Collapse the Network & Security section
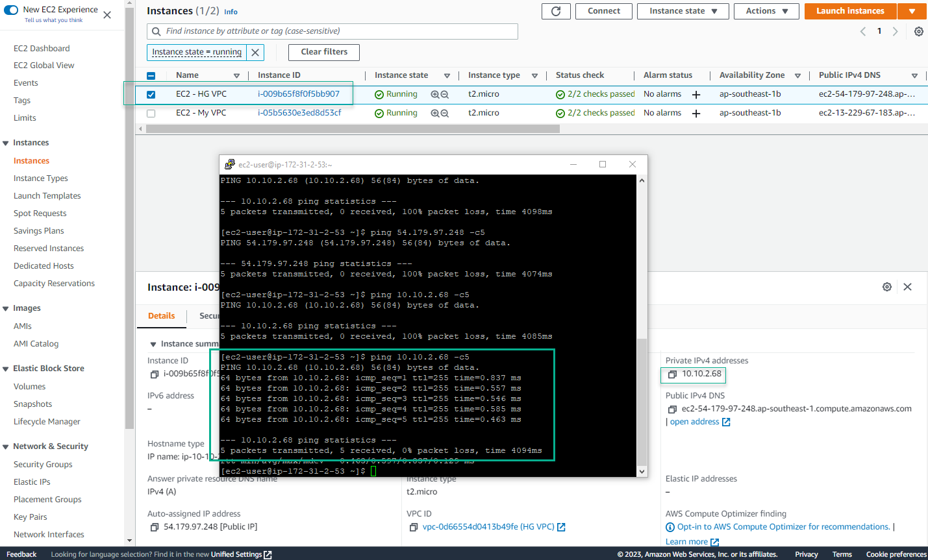This screenshot has height=560, width=928. click(x=6, y=447)
